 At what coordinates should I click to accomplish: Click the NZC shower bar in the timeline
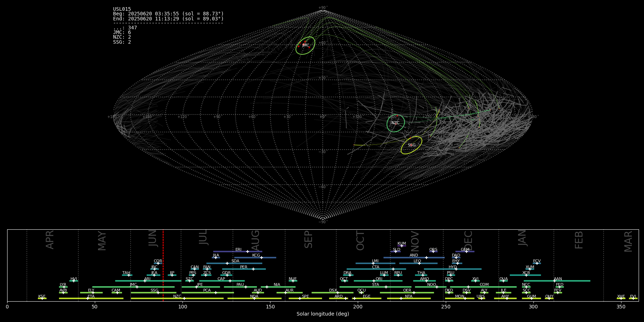(177, 298)
